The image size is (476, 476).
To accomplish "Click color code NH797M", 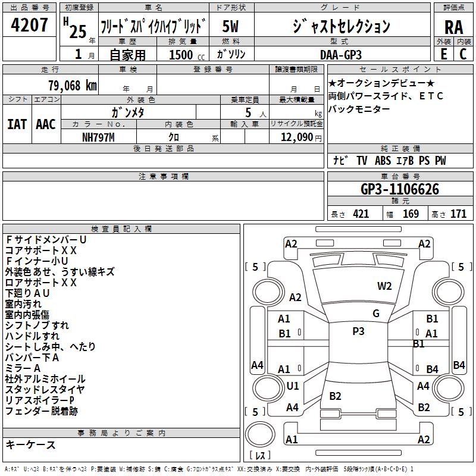I will [x=99, y=136].
